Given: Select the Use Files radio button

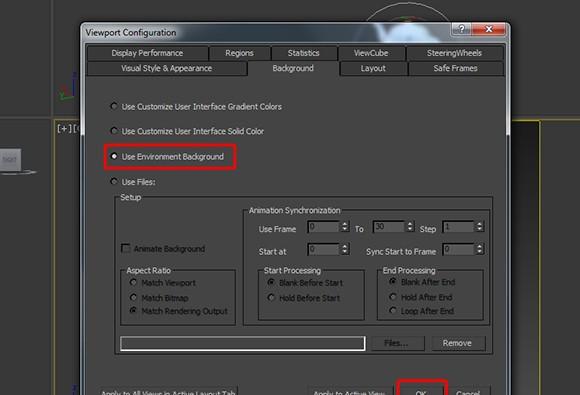Looking at the screenshot, I should 114,182.
